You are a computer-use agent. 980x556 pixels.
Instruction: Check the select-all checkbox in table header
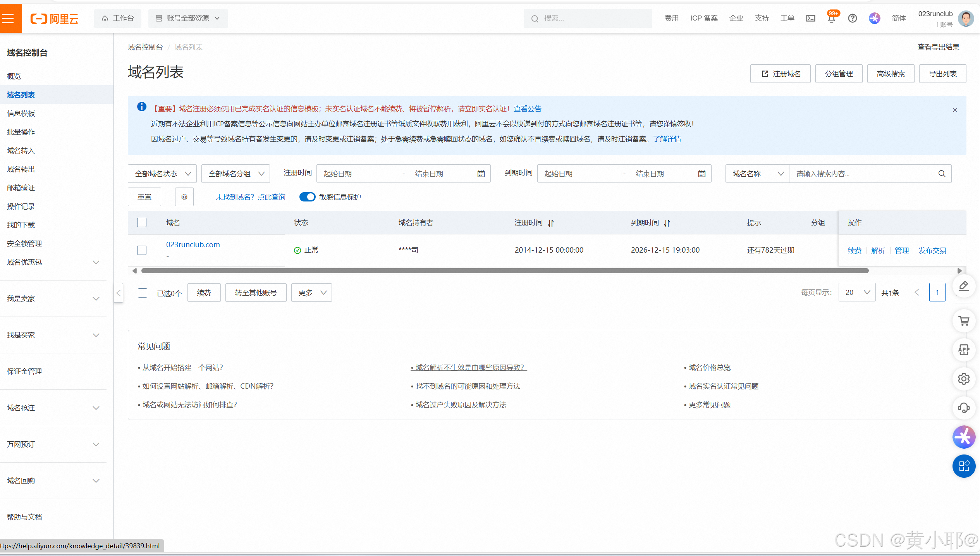pyautogui.click(x=142, y=222)
